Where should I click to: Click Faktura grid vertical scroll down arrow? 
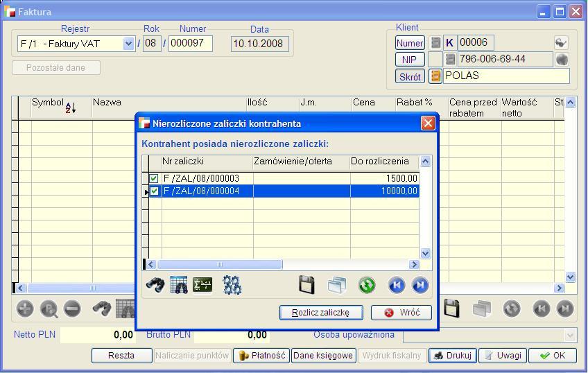click(x=571, y=277)
